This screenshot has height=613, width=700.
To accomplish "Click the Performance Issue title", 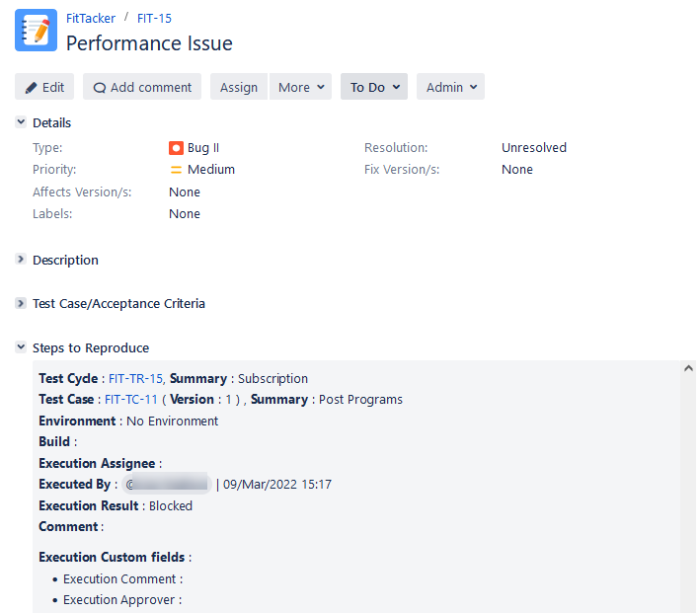I will (x=149, y=43).
